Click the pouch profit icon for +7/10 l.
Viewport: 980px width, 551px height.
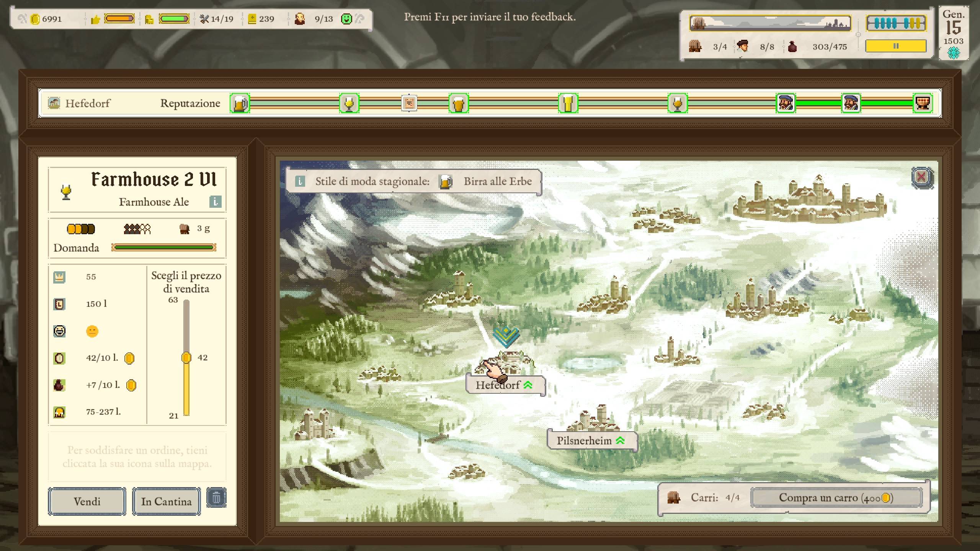point(59,385)
